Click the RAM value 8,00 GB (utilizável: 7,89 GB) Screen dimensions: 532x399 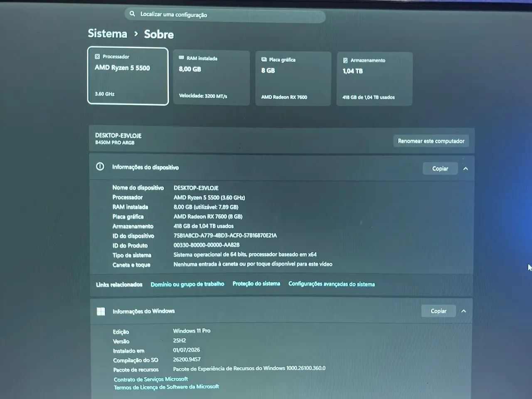click(x=206, y=207)
